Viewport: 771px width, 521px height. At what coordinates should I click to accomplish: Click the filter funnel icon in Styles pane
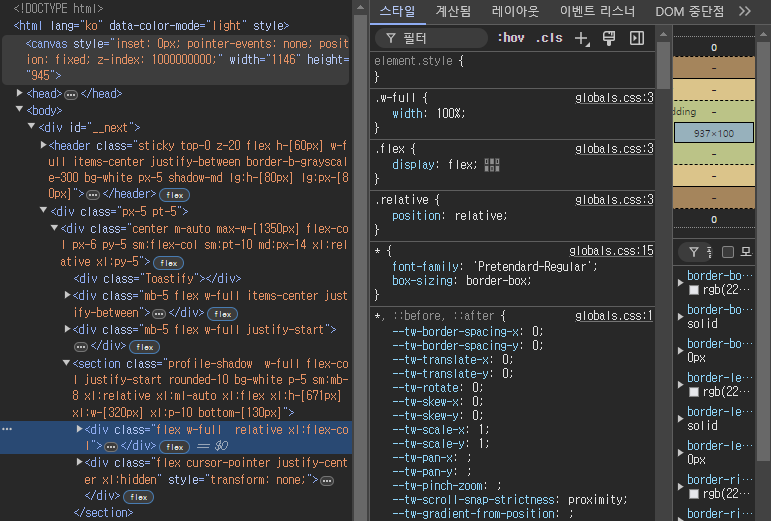[x=391, y=38]
